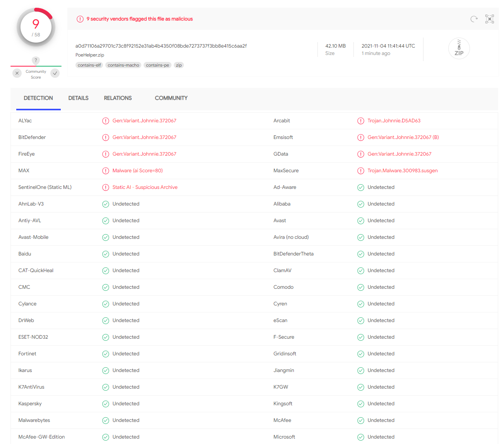504x444 pixels.
Task: Open the DETAILS tab
Action: coord(79,98)
